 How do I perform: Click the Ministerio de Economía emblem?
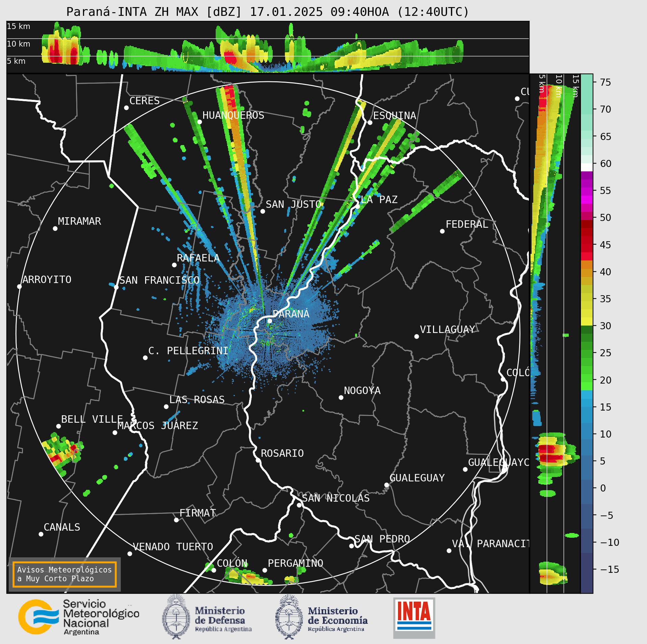(x=289, y=617)
